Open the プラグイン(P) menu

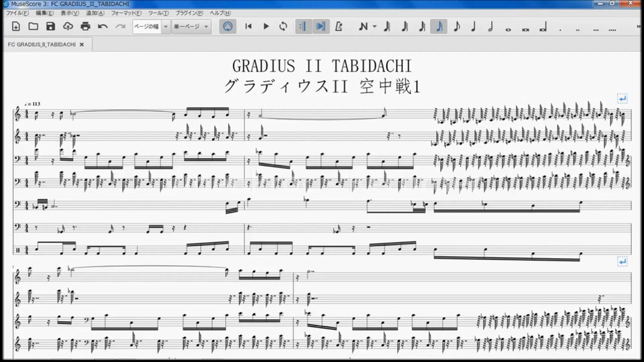click(189, 13)
